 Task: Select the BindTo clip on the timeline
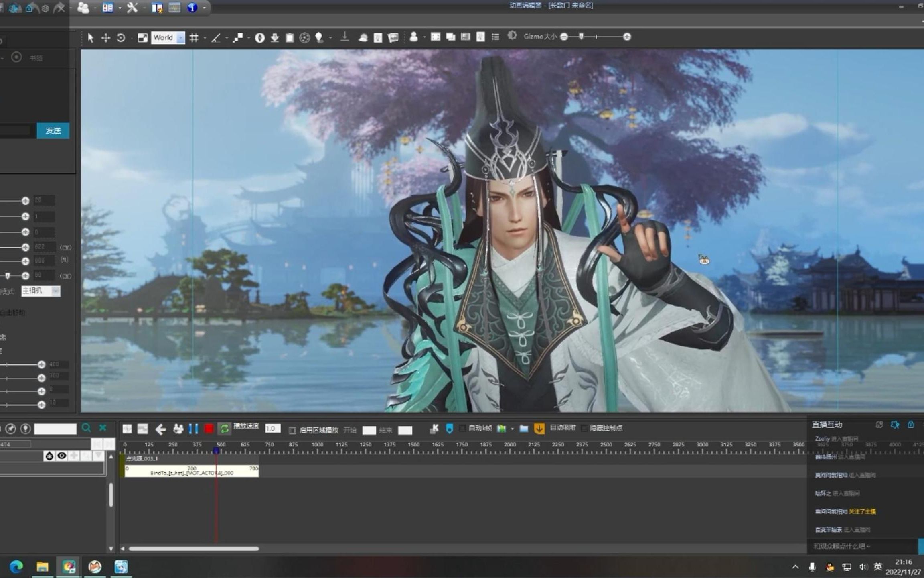(x=192, y=471)
